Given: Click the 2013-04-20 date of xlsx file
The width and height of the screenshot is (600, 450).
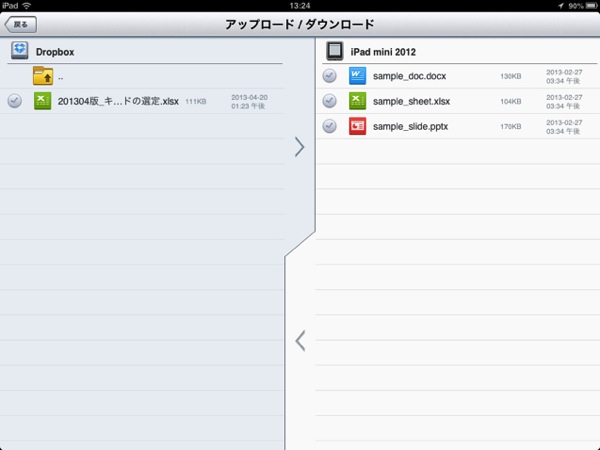Looking at the screenshot, I should [x=249, y=101].
